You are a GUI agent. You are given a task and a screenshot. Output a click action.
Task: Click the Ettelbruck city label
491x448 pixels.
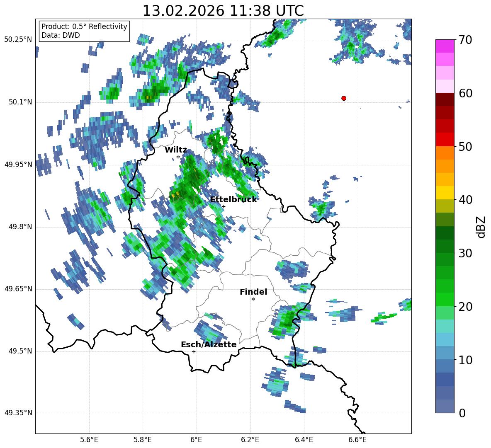[233, 200]
